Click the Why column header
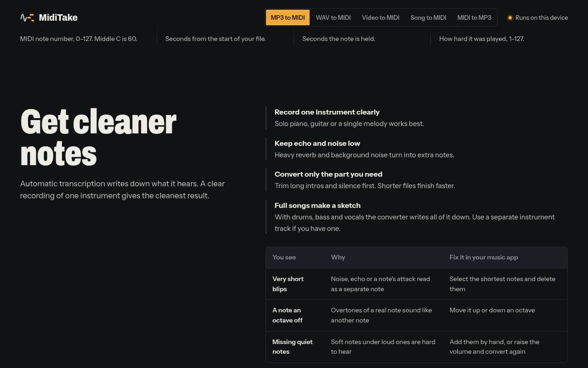This screenshot has width=588, height=368. tap(338, 258)
